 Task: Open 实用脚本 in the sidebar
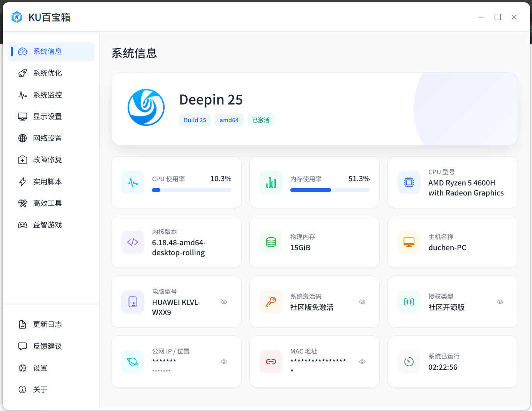tap(51, 182)
